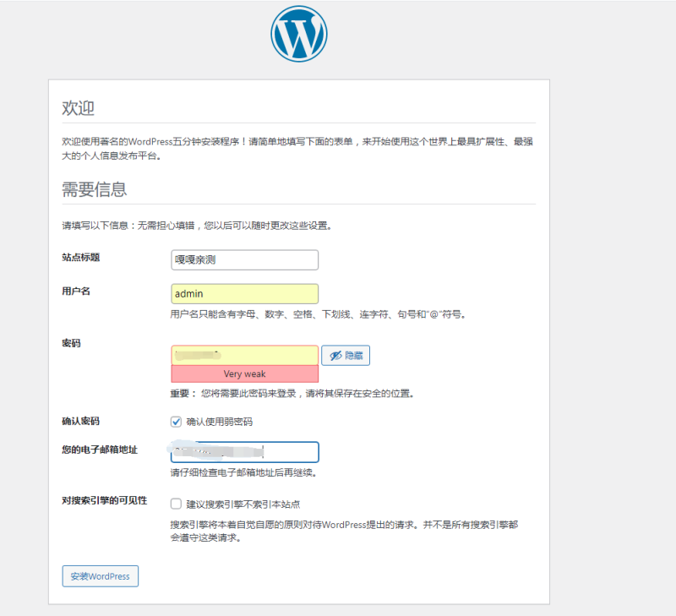676x616 pixels.
Task: Click the 需要信息 heading
Action: [x=95, y=189]
